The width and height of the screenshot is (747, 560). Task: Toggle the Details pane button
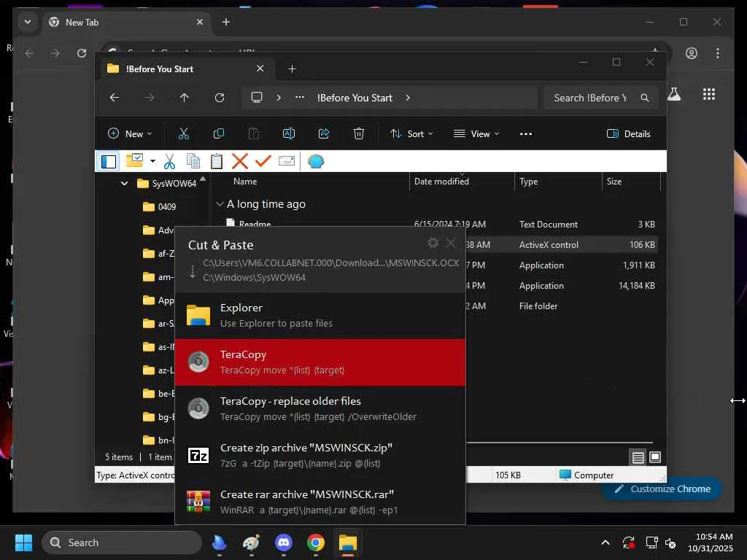click(x=629, y=134)
